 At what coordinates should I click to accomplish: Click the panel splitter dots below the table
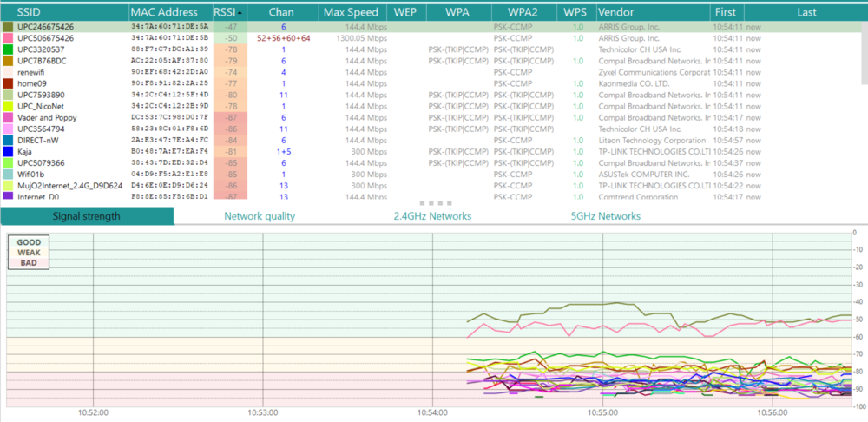[x=434, y=203]
